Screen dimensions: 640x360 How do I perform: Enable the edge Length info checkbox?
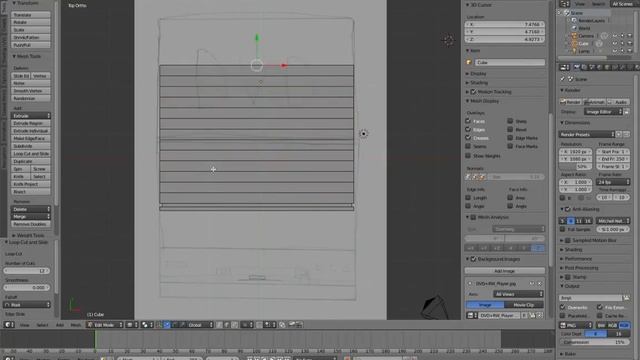(x=468, y=198)
